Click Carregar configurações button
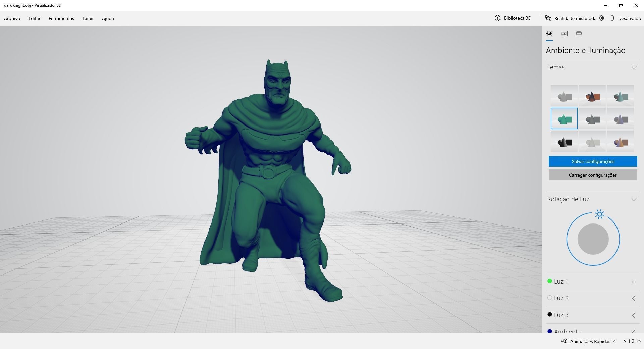The width and height of the screenshot is (644, 349). [x=593, y=175]
